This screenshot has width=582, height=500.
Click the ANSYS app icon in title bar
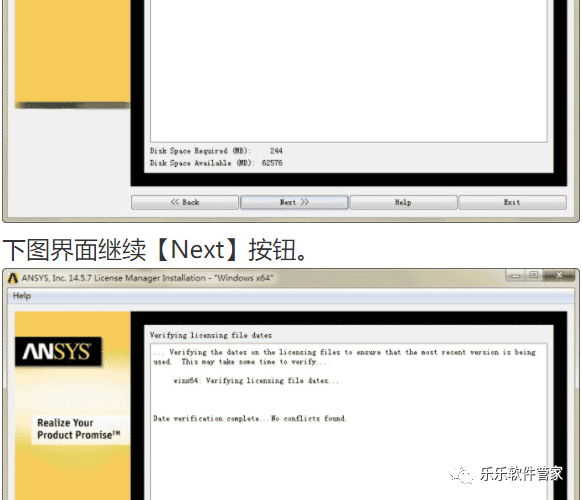coord(13,278)
